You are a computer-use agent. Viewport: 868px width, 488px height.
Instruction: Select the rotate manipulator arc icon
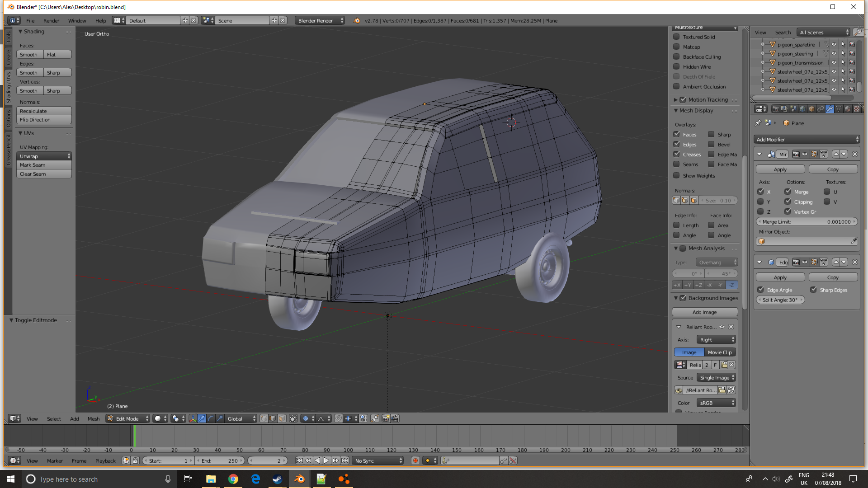(211, 418)
